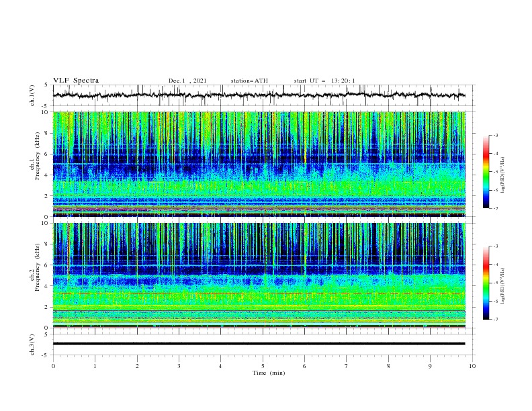Click the "2" kHz tick on ch.2 frequency axis
Viewport: 532px width, 411px height.
46,307
